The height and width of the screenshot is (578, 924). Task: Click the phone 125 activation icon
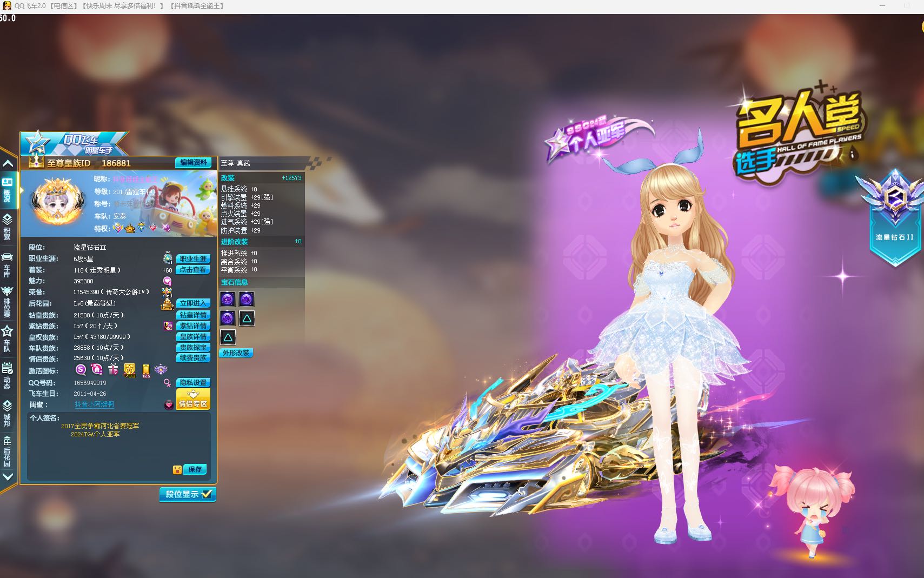click(x=146, y=370)
